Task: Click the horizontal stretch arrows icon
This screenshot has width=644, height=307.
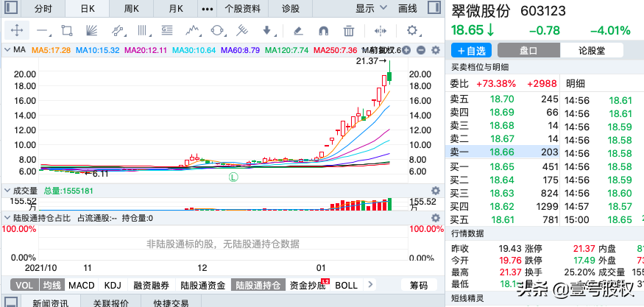Action: click(x=381, y=30)
